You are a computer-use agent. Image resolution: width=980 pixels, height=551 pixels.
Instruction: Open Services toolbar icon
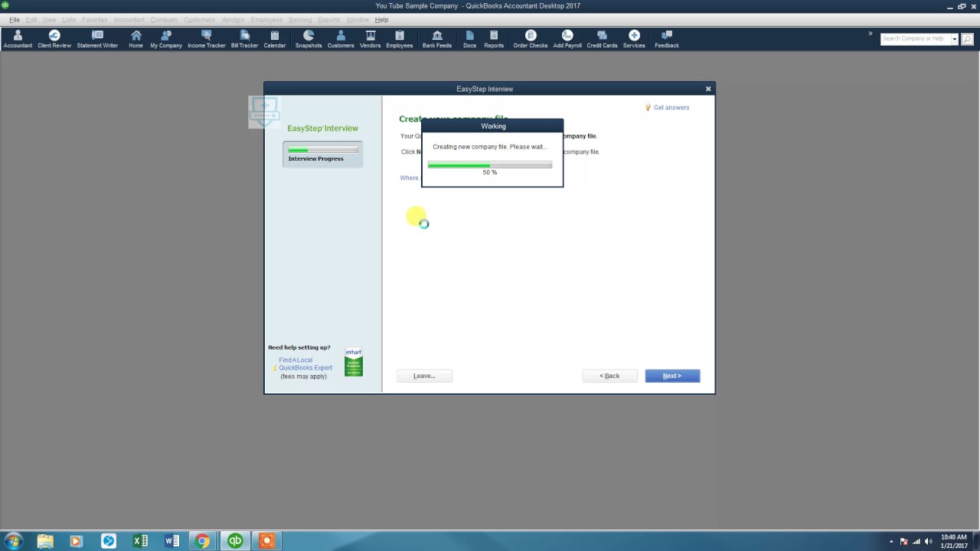tap(634, 39)
